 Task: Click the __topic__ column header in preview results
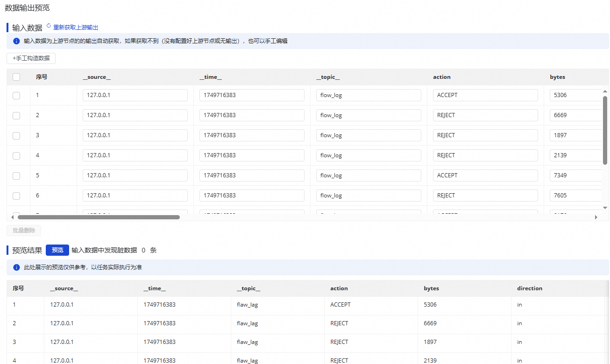pos(248,288)
